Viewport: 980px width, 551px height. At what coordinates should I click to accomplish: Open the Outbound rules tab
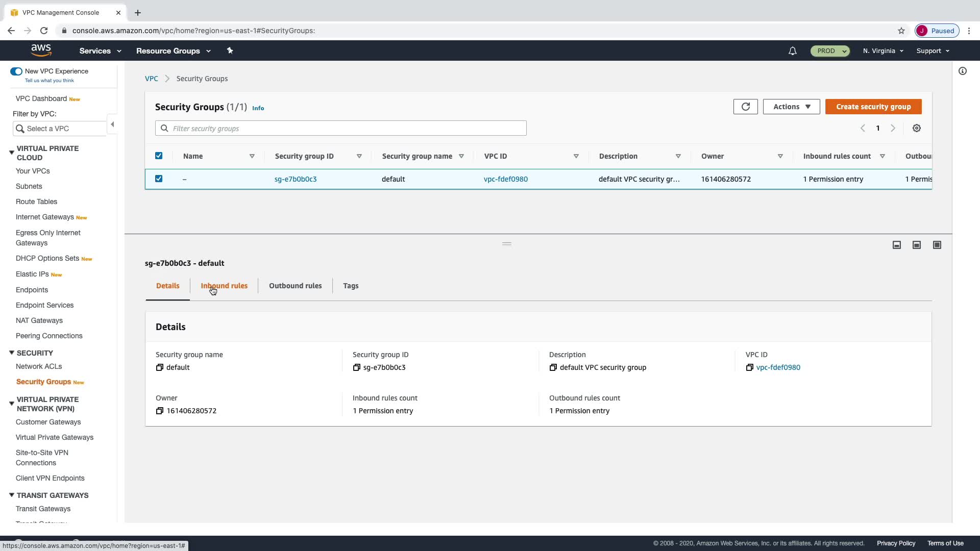(295, 286)
